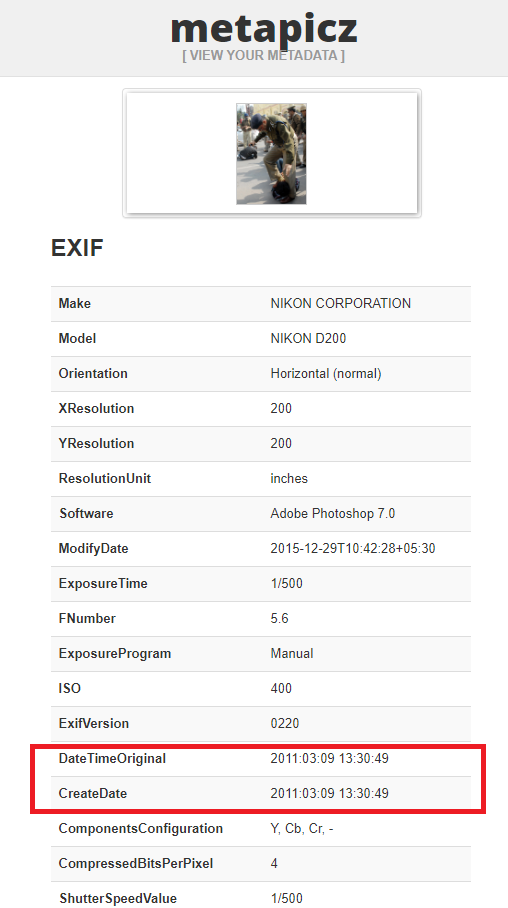Click the Make row label
Screen dimensions: 508x908
click(x=75, y=303)
